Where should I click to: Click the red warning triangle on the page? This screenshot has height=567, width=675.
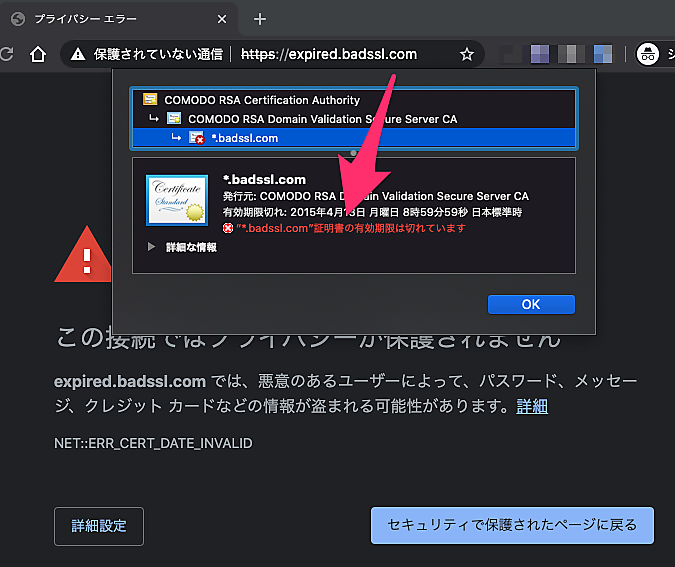click(84, 255)
